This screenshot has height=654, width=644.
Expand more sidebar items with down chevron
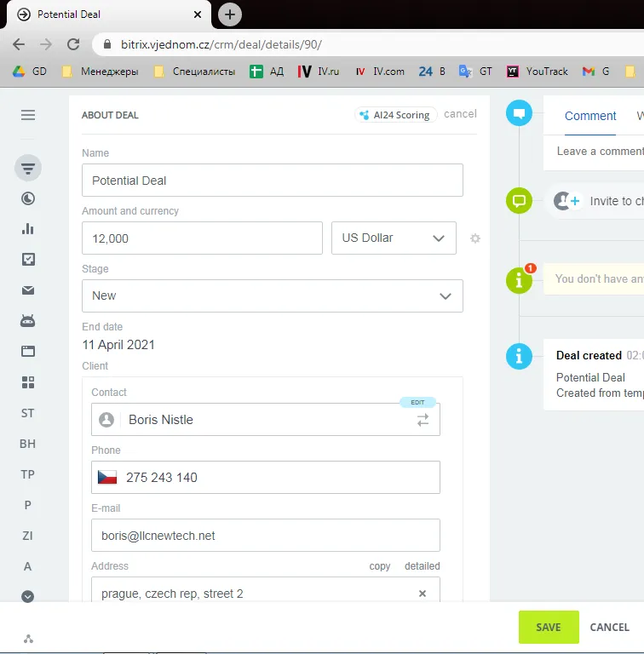pyautogui.click(x=28, y=597)
